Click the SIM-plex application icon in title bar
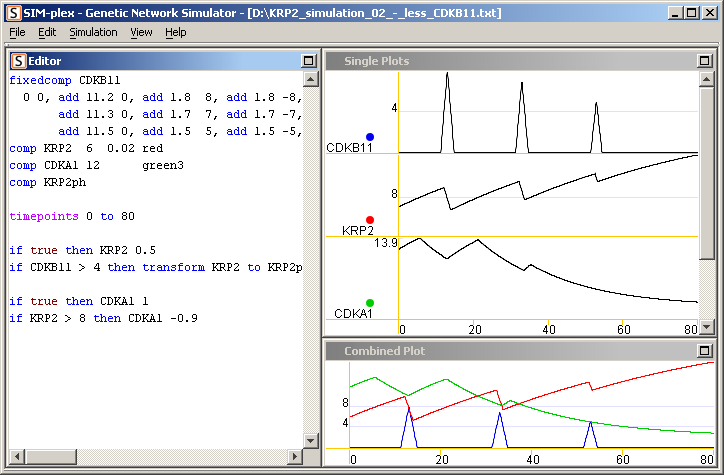 13,12
